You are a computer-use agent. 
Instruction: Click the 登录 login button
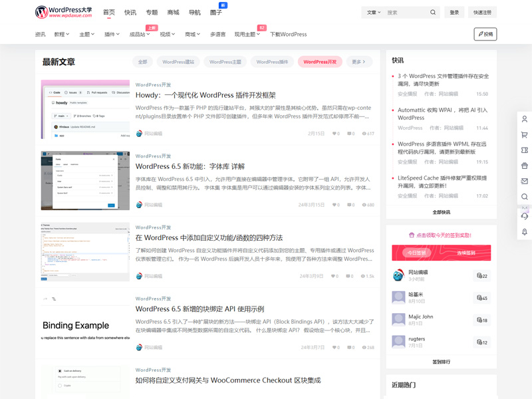(x=454, y=11)
